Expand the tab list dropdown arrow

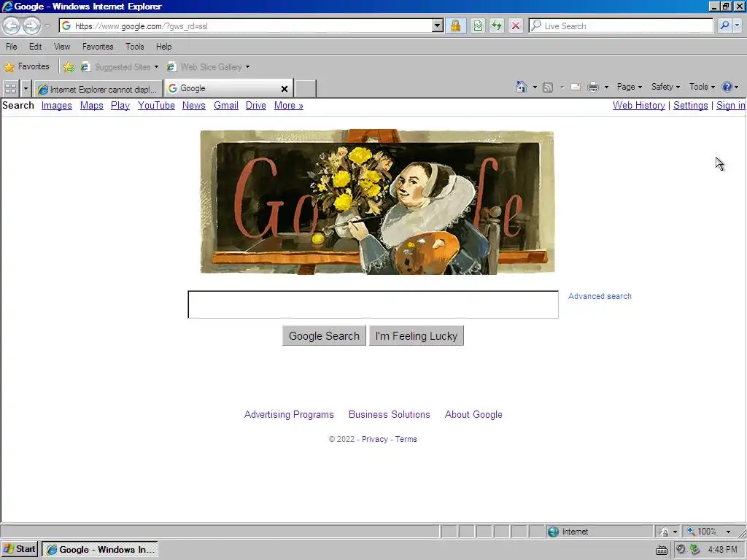pos(26,88)
